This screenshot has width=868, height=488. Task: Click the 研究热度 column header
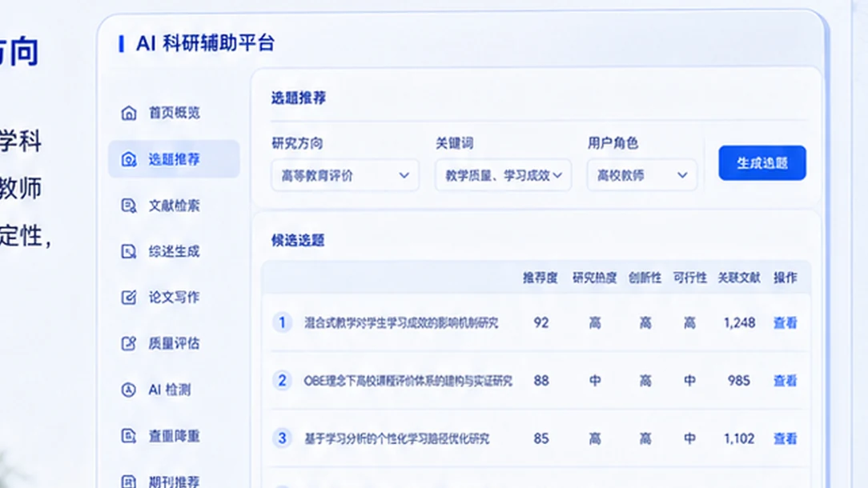(x=594, y=278)
